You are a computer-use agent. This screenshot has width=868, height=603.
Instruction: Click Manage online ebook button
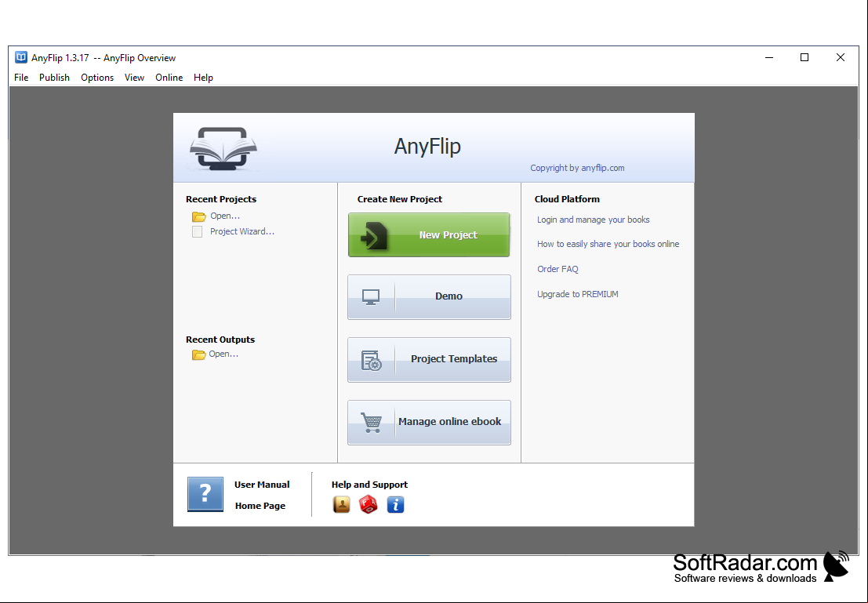pos(429,422)
